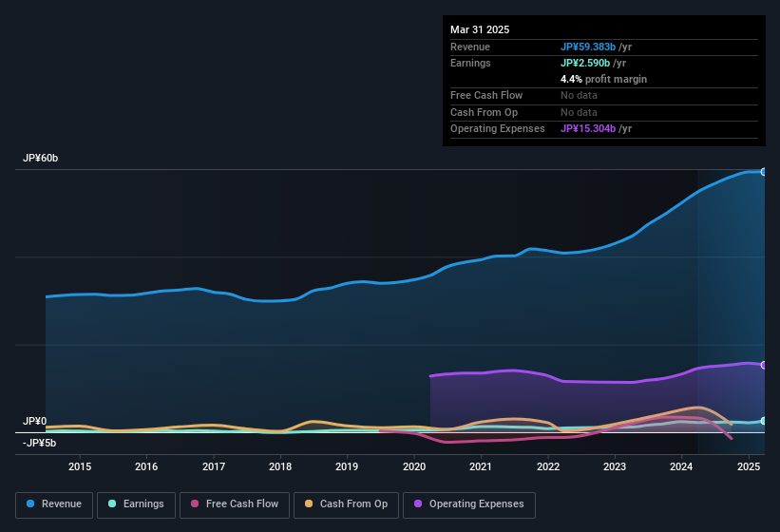Click the 2015 x-axis label
The image size is (780, 532).
80,466
